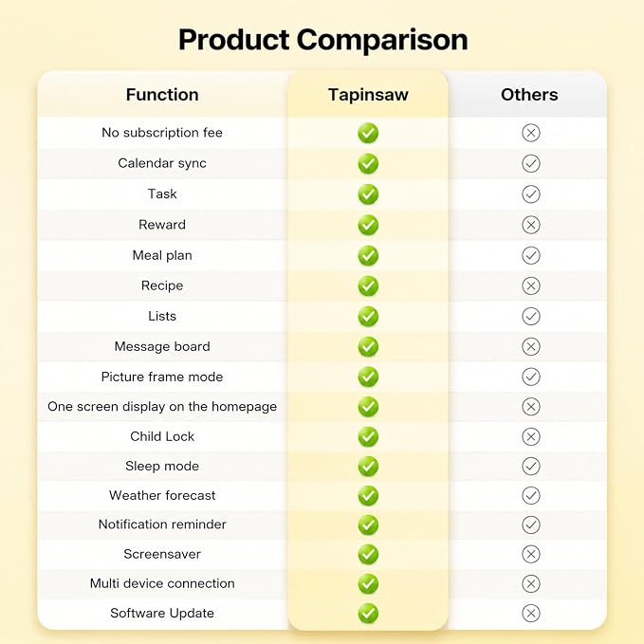Viewport: 644px width, 644px height.
Task: Click the Others check for Picture frame mode
Action: [x=530, y=377]
